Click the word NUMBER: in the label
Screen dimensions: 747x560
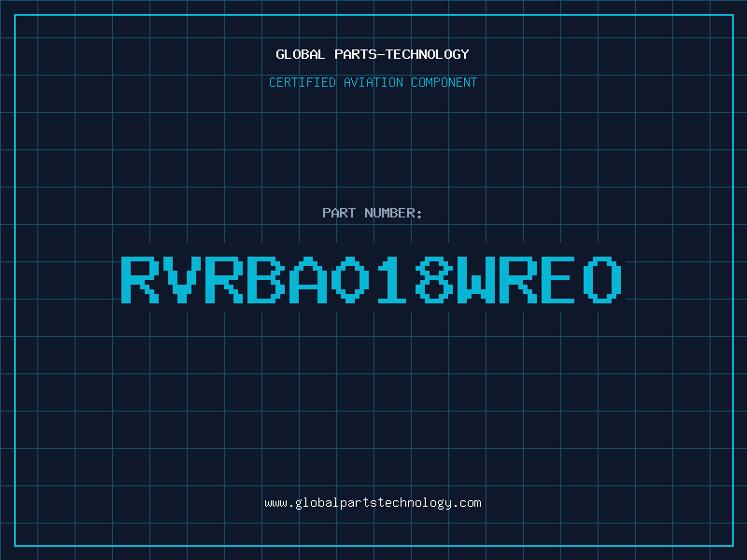tap(393, 213)
